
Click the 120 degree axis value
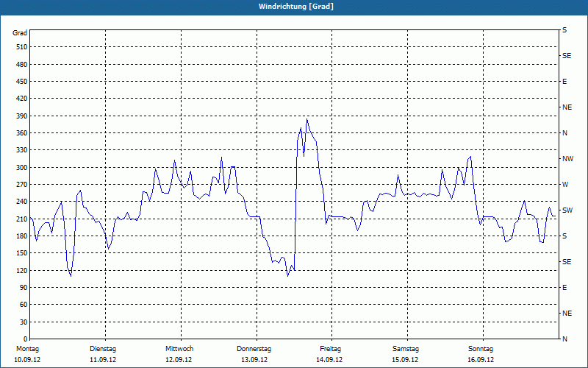tap(22, 270)
